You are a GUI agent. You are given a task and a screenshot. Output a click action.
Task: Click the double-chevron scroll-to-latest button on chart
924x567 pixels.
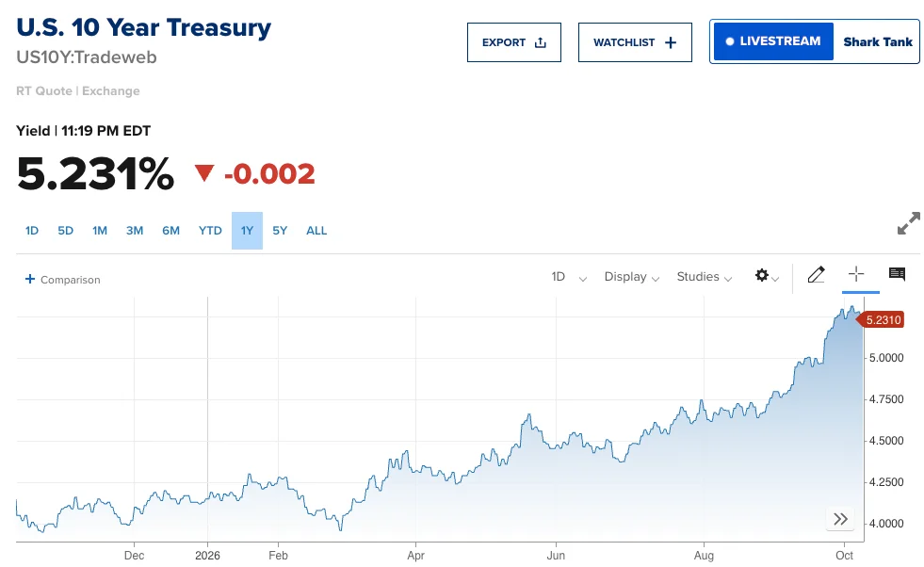(x=841, y=519)
